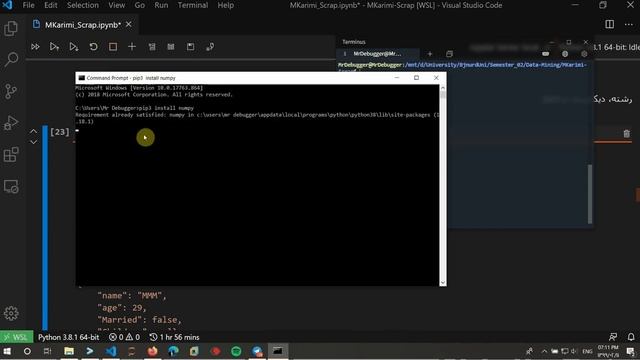Viewport: 640px width, 360px height.
Task: Select MrDebugger tab in Terminus window
Action: 377,54
